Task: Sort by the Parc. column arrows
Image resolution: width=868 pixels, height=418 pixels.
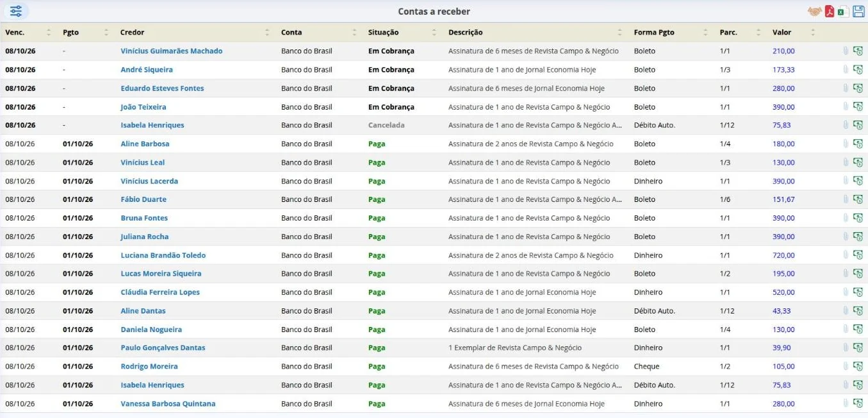Action: (x=758, y=32)
